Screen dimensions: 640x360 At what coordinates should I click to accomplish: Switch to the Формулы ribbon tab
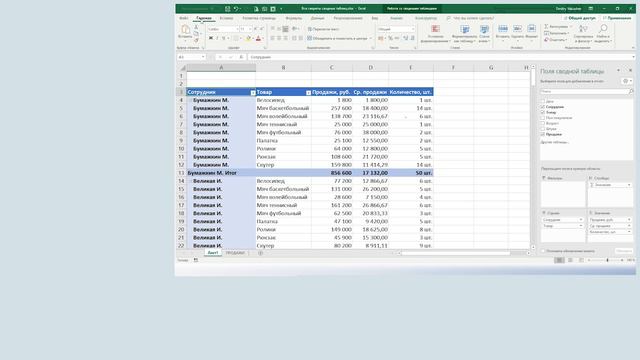coord(293,18)
